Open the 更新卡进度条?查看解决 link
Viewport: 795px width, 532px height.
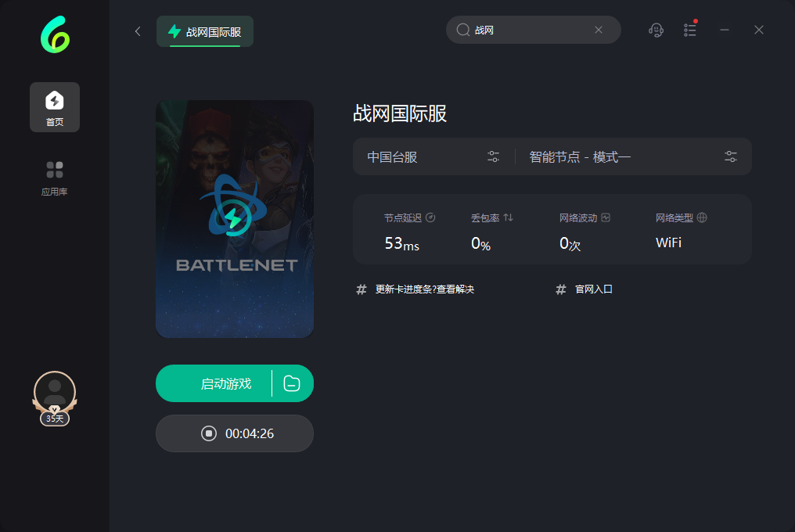[x=424, y=289]
